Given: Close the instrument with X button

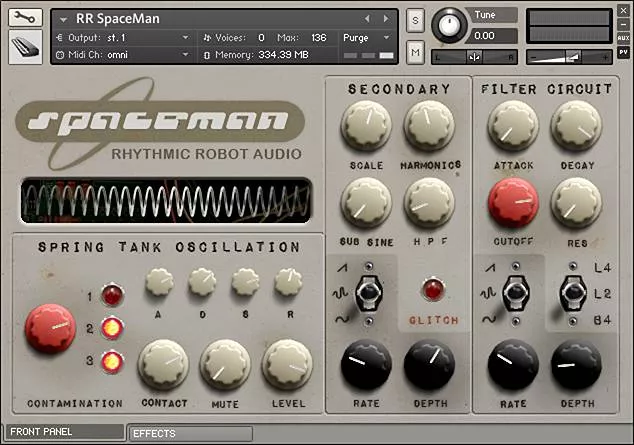Looking at the screenshot, I should (623, 11).
